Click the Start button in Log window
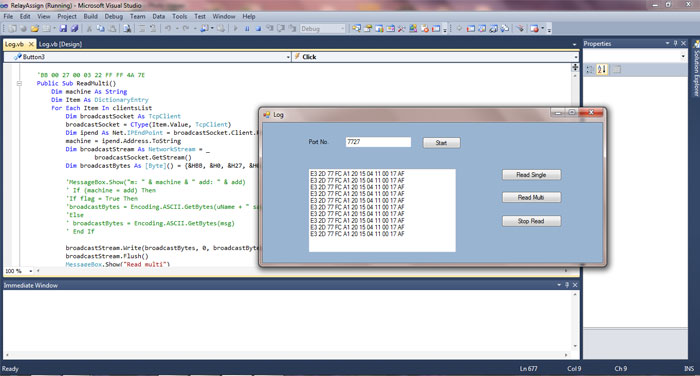The width and height of the screenshot is (700, 376). pyautogui.click(x=441, y=143)
